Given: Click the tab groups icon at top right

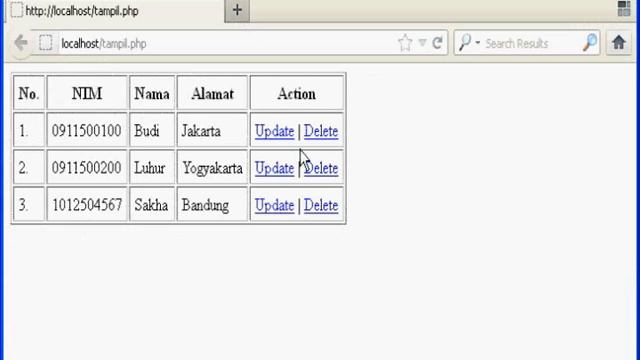Looking at the screenshot, I should (624, 9).
